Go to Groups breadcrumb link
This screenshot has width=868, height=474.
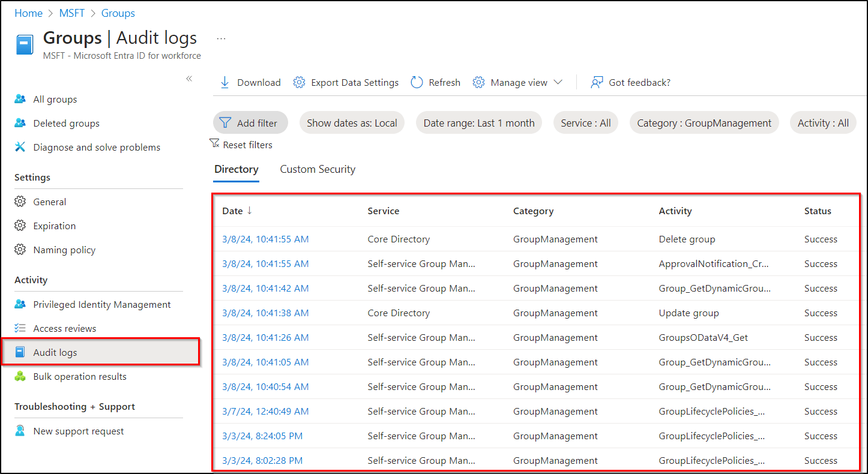click(118, 13)
